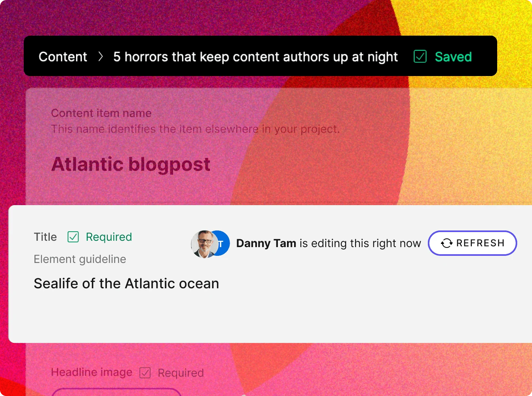Viewport: 532px width, 396px height.
Task: Click the Sealife of the Atlantic ocean title field
Action: (126, 284)
